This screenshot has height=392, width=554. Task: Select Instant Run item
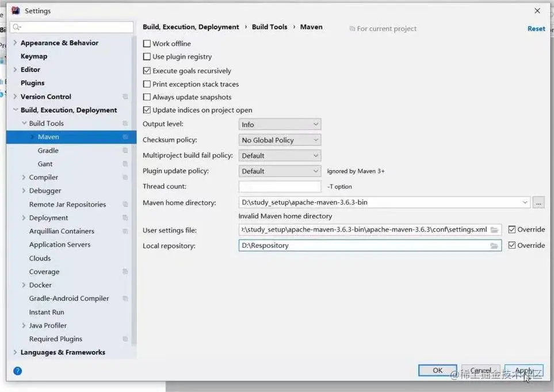click(x=47, y=312)
